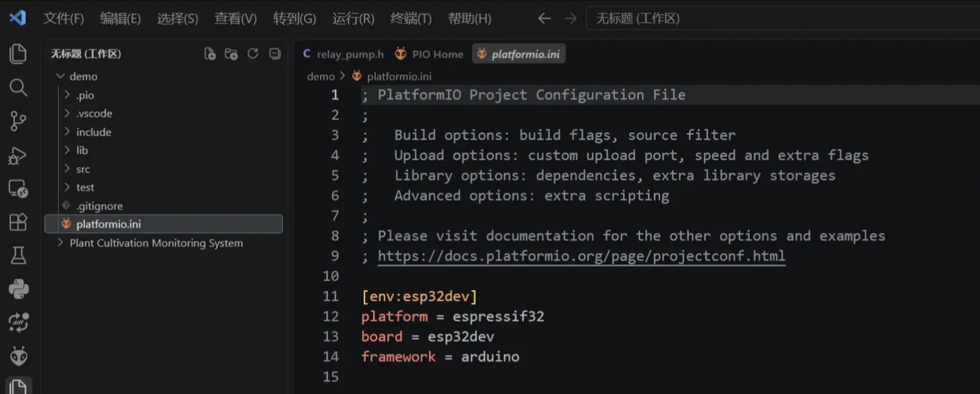Open the 编辑(E) menu

click(x=120, y=19)
